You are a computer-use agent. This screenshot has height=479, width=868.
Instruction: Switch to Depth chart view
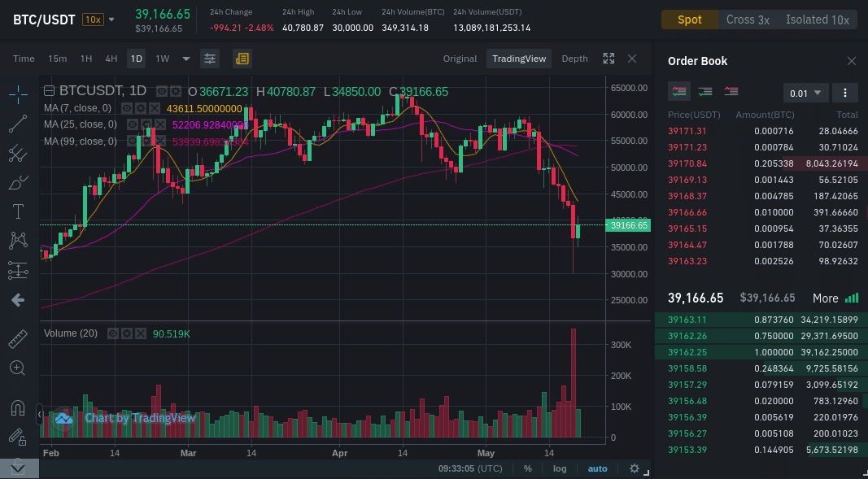[x=574, y=59]
